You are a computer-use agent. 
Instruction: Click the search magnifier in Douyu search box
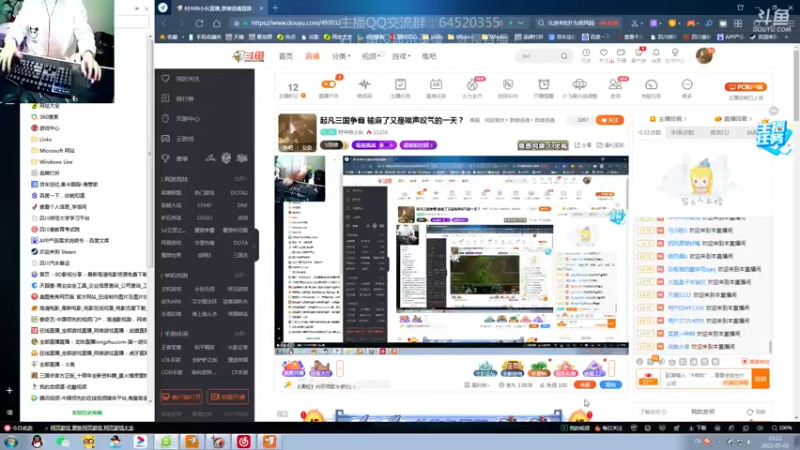(564, 56)
